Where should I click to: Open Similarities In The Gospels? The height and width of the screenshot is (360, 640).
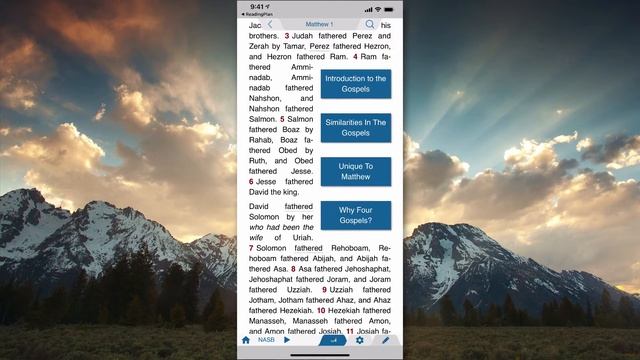[x=356, y=128]
